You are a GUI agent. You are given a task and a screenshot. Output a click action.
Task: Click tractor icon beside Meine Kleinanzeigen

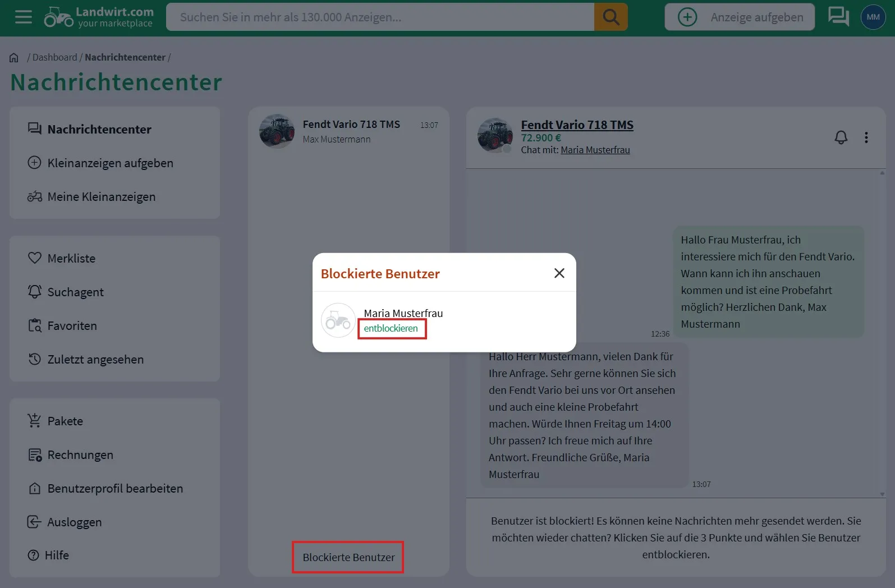tap(35, 196)
